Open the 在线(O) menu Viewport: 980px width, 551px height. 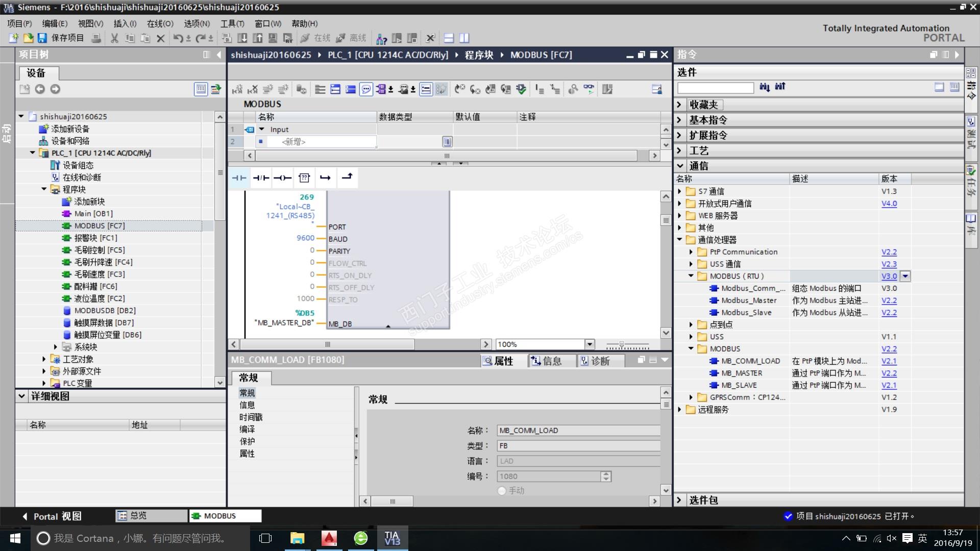[160, 23]
